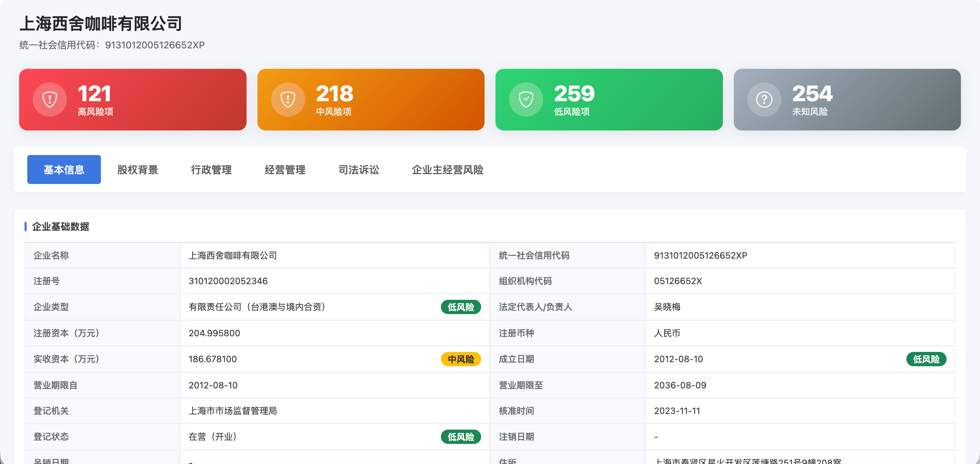980x464 pixels.
Task: Go to the 司法诉讼 tab
Action: point(359,170)
